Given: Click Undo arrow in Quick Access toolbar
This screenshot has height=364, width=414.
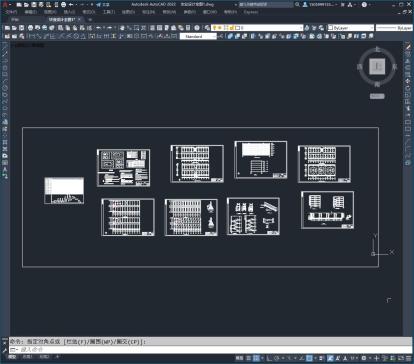Looking at the screenshot, I should click(x=71, y=5).
